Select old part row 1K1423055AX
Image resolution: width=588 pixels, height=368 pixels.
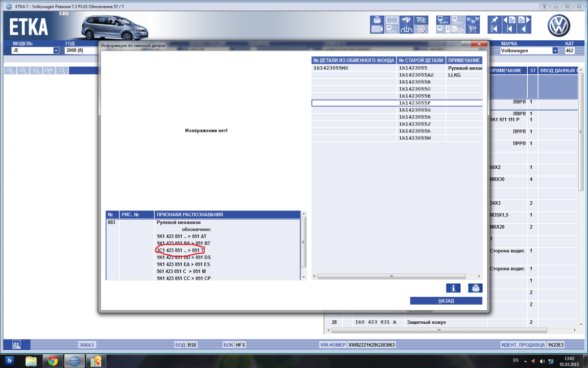(416, 75)
